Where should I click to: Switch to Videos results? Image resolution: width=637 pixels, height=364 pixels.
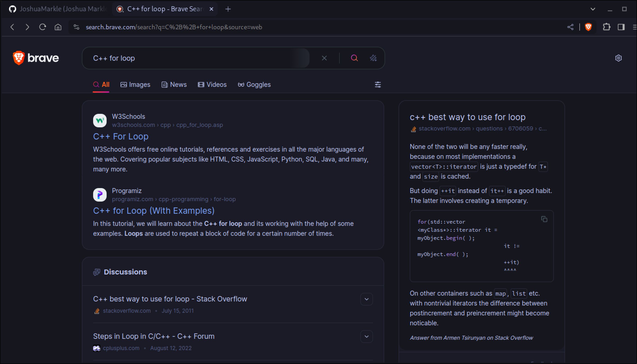pos(212,85)
